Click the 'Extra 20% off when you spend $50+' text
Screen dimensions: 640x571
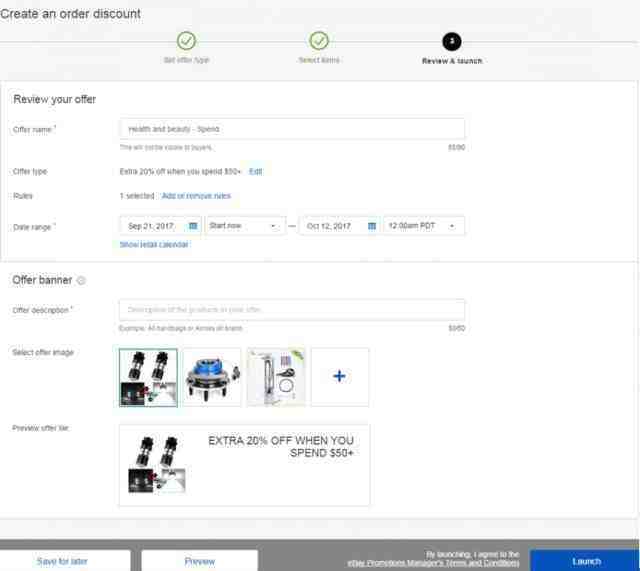pyautogui.click(x=180, y=171)
